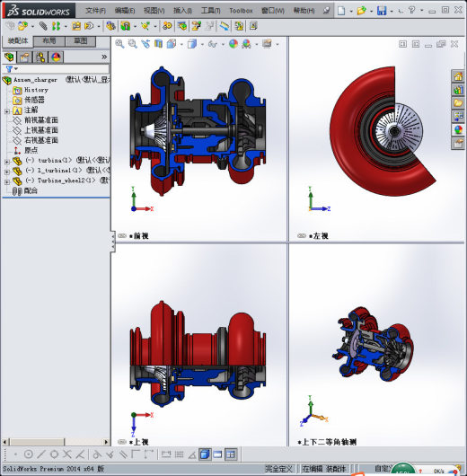This screenshot has height=476, width=467.
Task: Switch to the 草图 tab
Action: [81, 41]
